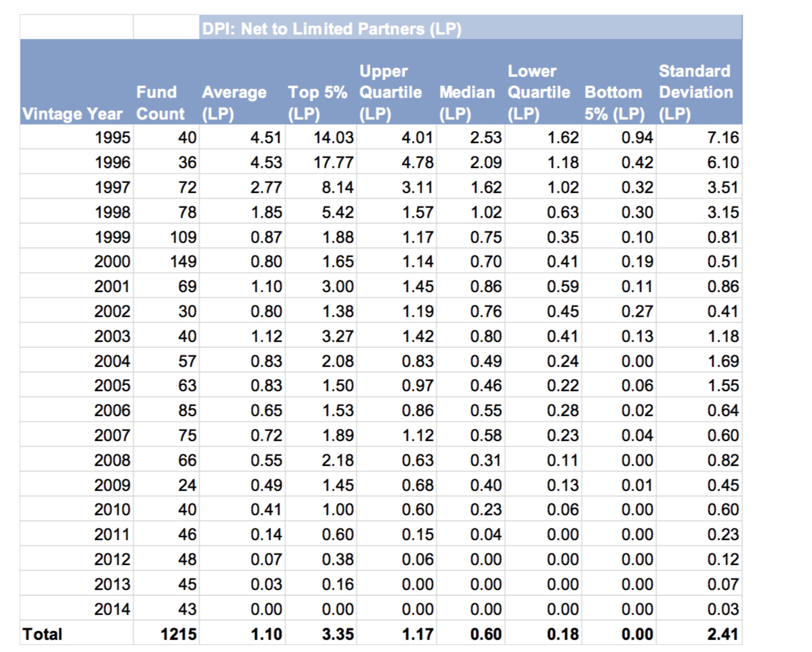Click the DPI: Net to Limited Partners header
This screenshot has width=812, height=652.
332,29
